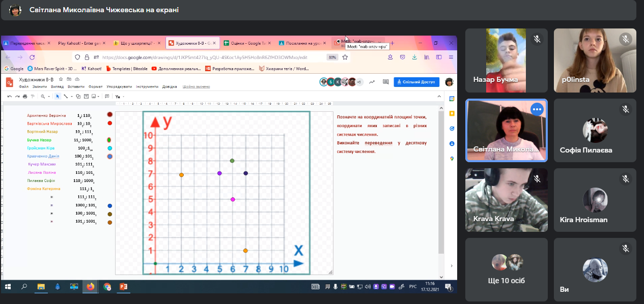Open the activity dashboard trend icon
This screenshot has width=644, height=304.
[x=372, y=82]
